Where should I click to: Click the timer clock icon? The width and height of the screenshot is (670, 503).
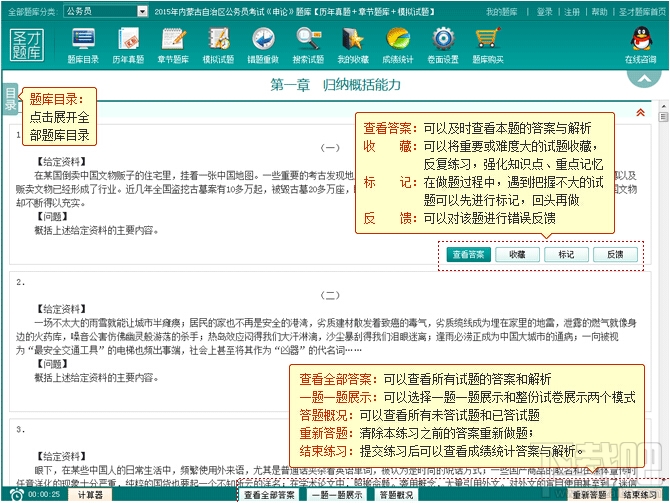coord(17,495)
